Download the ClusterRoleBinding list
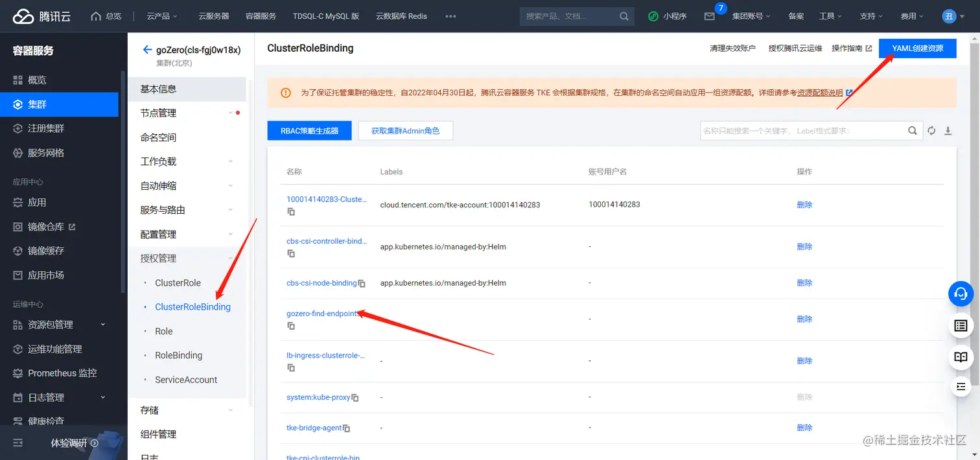 click(x=948, y=131)
